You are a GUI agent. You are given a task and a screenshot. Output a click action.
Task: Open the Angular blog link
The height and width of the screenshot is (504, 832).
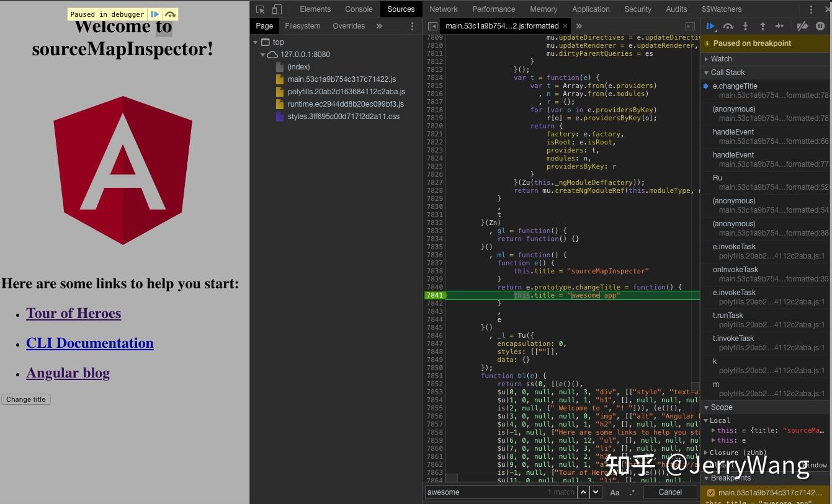point(68,373)
